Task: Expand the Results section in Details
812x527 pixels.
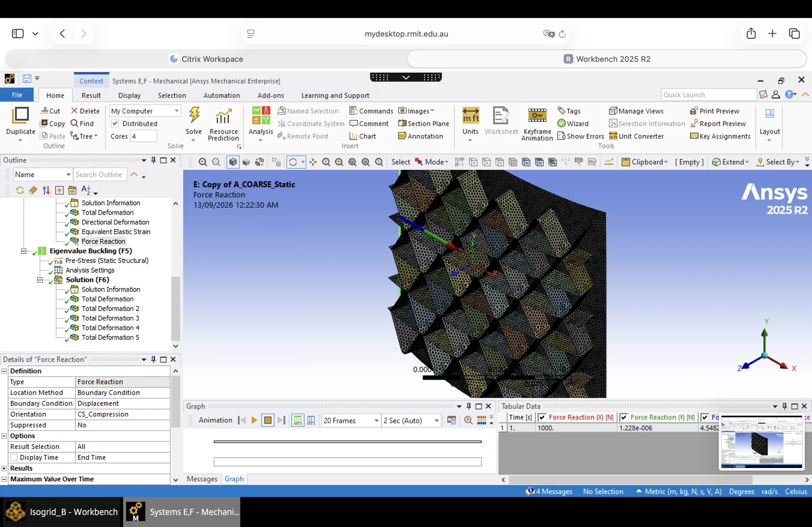Action: click(x=4, y=468)
